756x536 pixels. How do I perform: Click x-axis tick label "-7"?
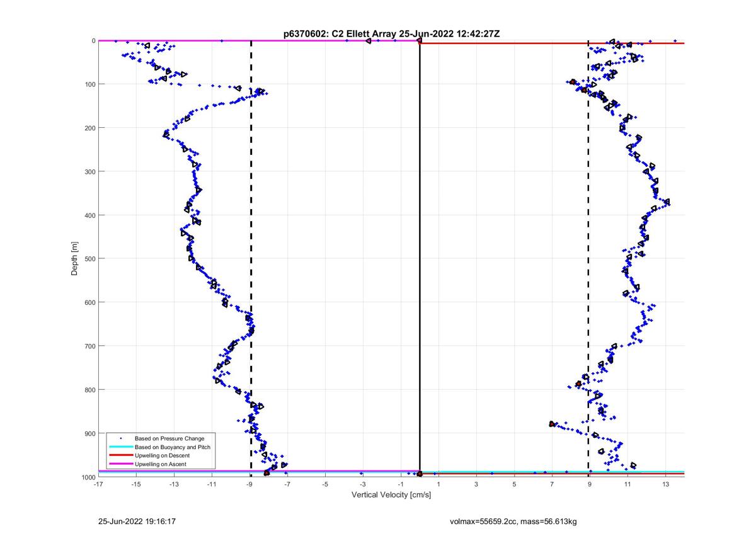tap(287, 484)
